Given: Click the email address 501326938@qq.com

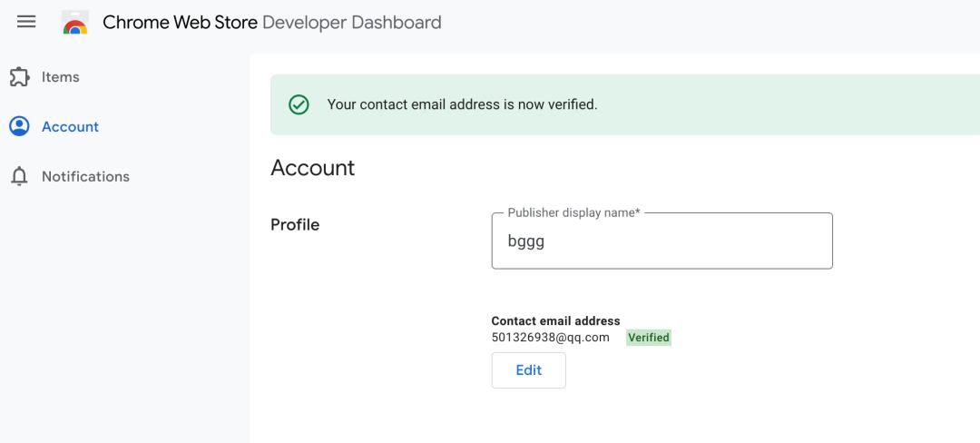Looking at the screenshot, I should click(550, 338).
